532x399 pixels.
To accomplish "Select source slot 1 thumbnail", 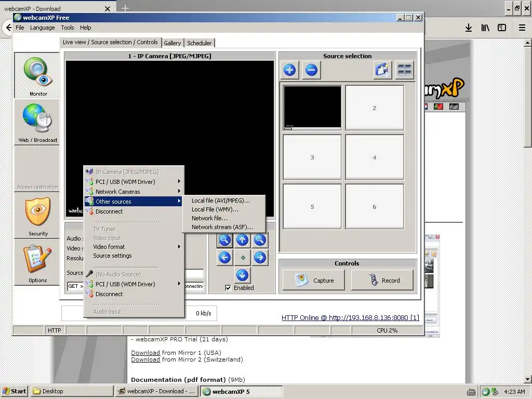I will pos(312,108).
